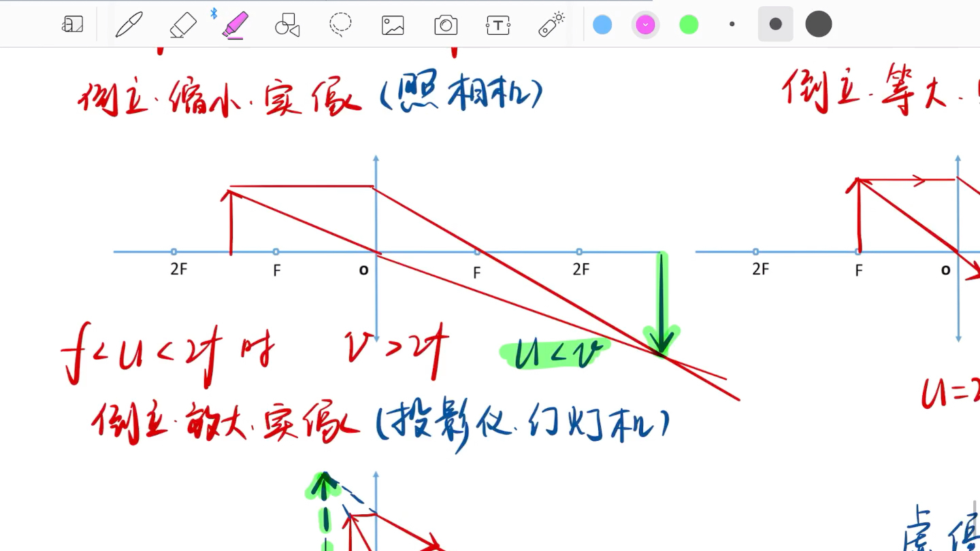The height and width of the screenshot is (551, 980).
Task: Open the zoom window tool
Action: (x=72, y=25)
